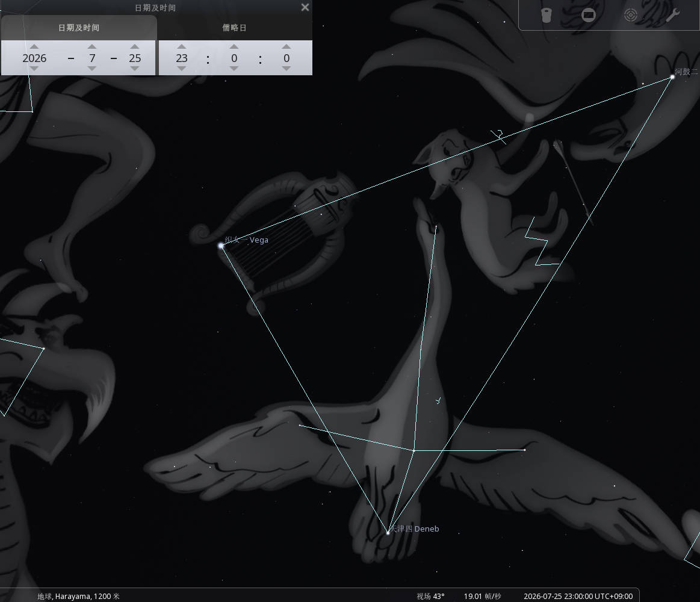700x602 pixels.
Task: Toggle the sensor frame CCD icon
Action: click(589, 15)
